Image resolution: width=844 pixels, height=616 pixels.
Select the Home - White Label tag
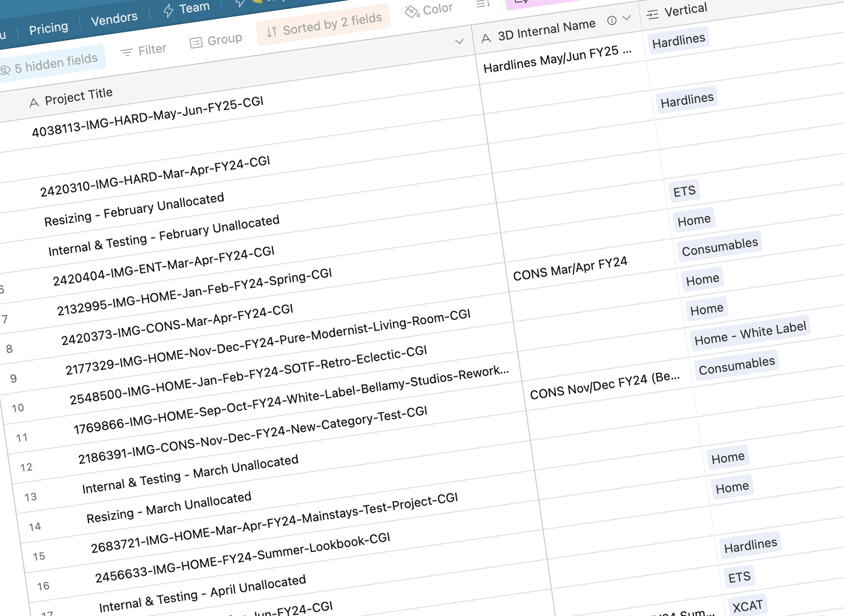click(750, 333)
